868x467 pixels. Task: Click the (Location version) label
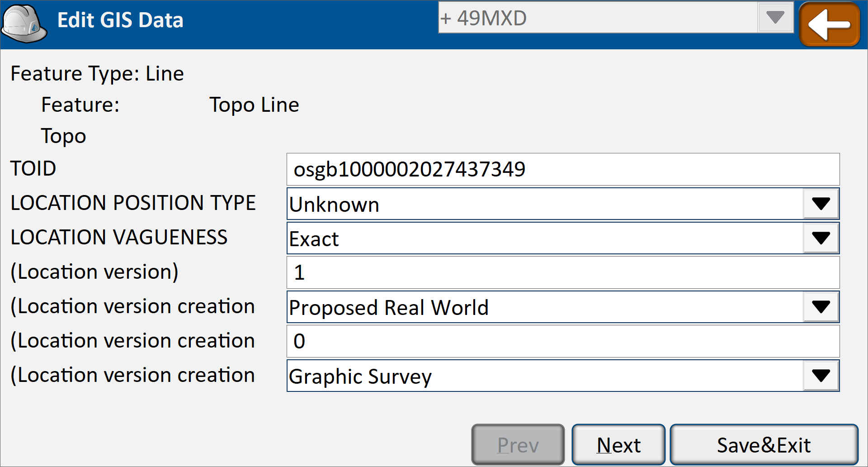(94, 272)
